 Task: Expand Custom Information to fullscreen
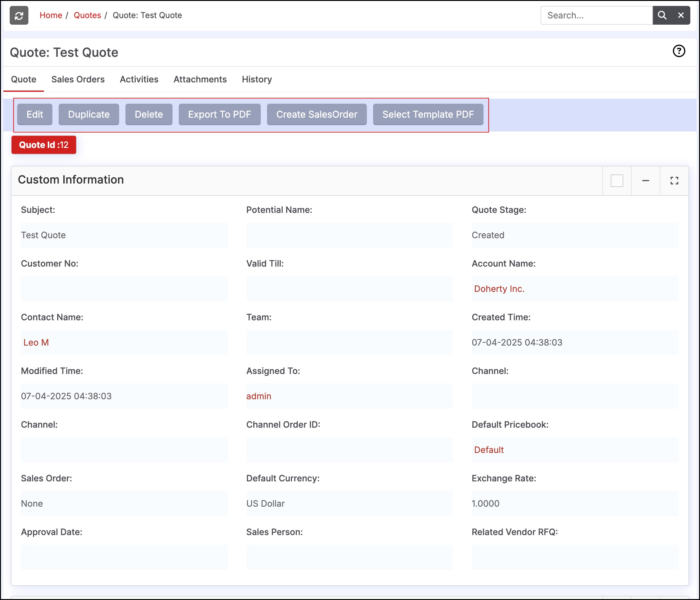point(674,180)
